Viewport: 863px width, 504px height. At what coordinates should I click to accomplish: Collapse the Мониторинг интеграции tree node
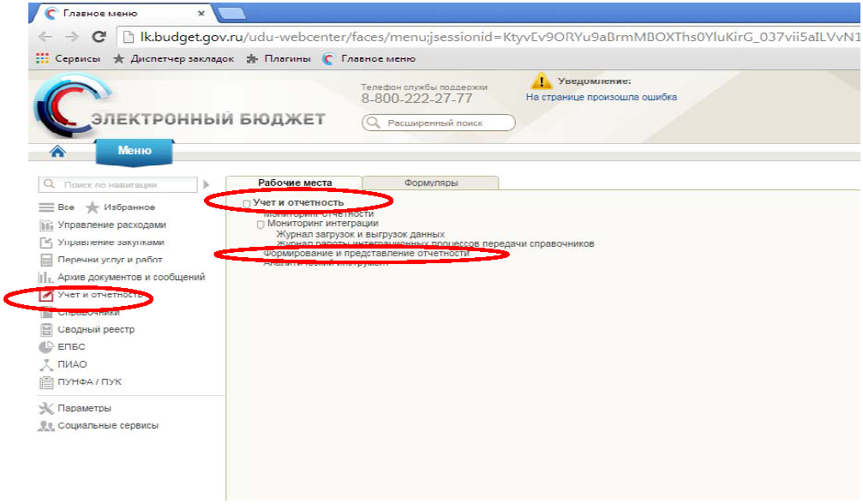tap(261, 224)
